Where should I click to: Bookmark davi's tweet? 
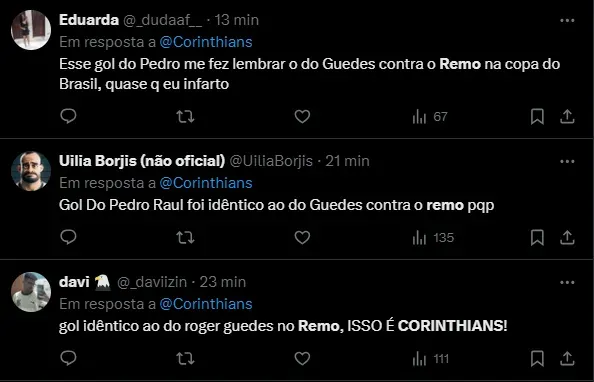click(x=537, y=359)
